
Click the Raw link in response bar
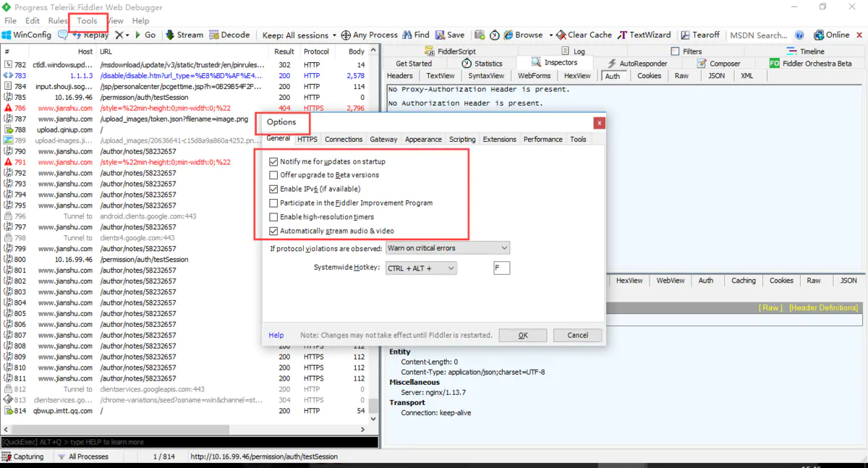click(770, 307)
